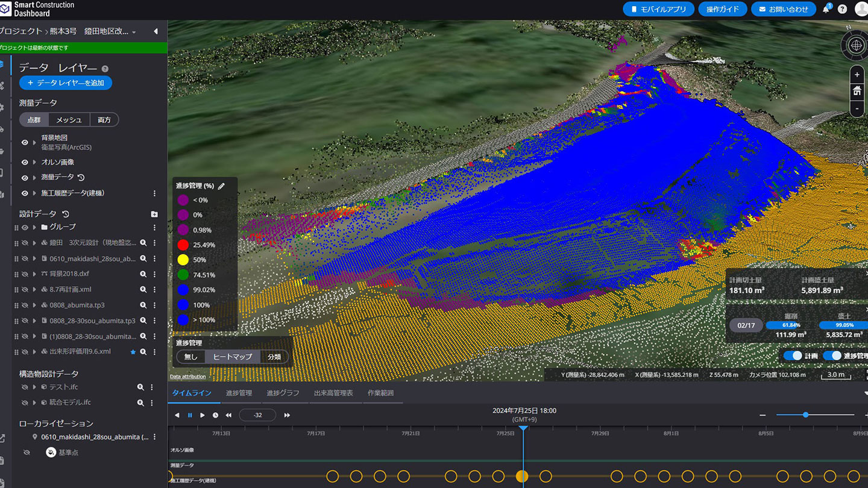
Task: Open the 操作ガイド button
Action: (722, 10)
